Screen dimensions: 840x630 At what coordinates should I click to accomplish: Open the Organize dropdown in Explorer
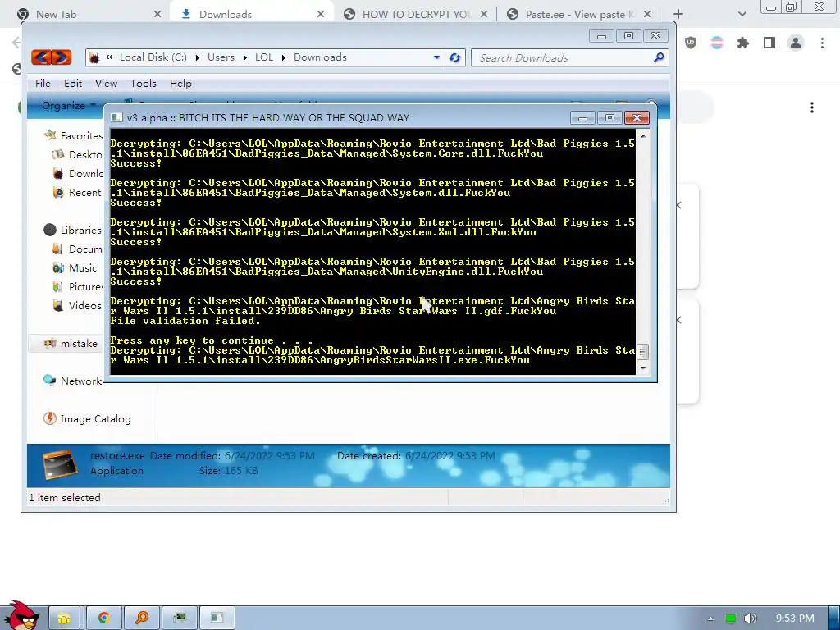[69, 106]
